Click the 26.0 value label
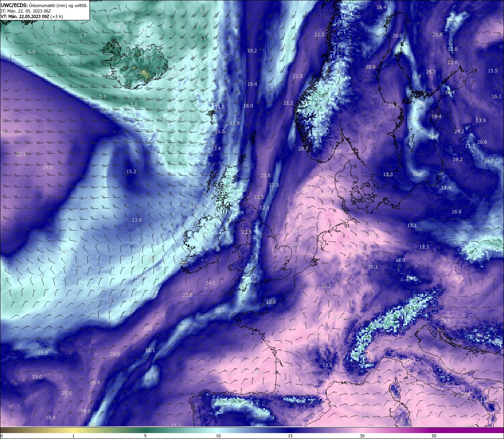Image resolution: width=504 pixels, height=439 pixels. (85, 411)
